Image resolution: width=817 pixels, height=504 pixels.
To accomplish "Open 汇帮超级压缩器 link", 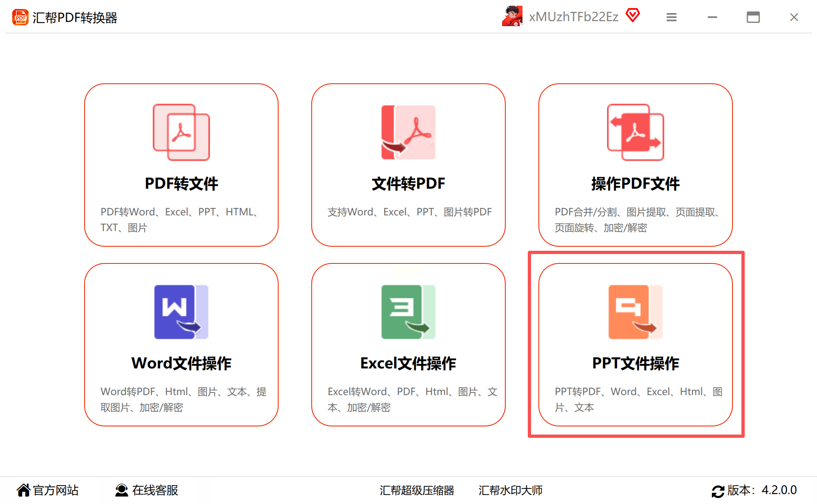I will (417, 490).
